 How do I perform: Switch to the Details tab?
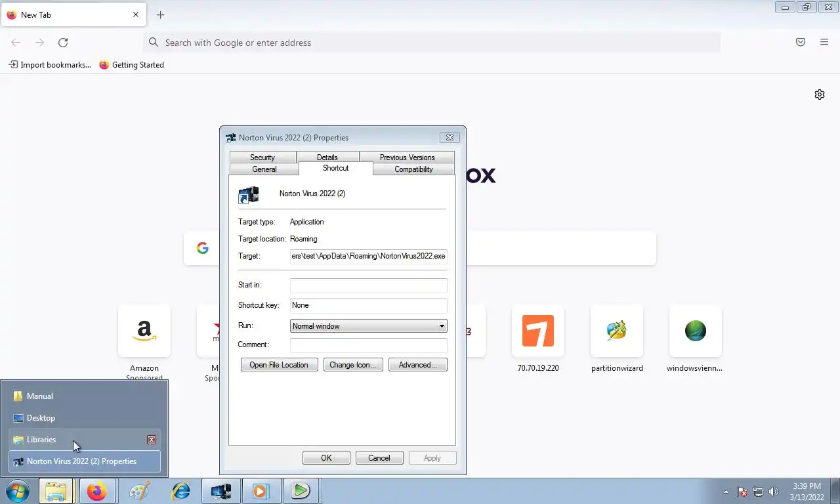click(x=327, y=157)
